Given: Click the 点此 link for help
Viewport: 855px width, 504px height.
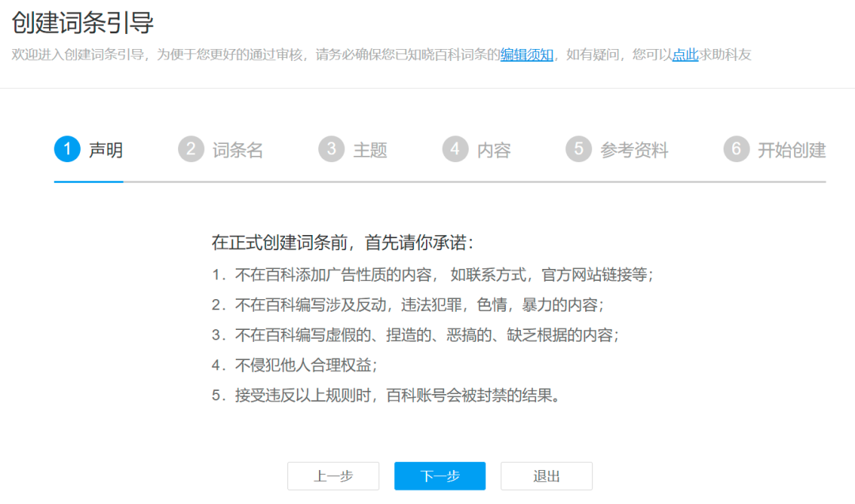Looking at the screenshot, I should (685, 55).
